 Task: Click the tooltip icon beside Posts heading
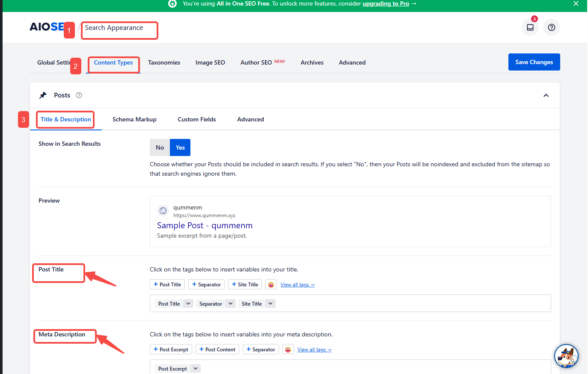tap(79, 95)
